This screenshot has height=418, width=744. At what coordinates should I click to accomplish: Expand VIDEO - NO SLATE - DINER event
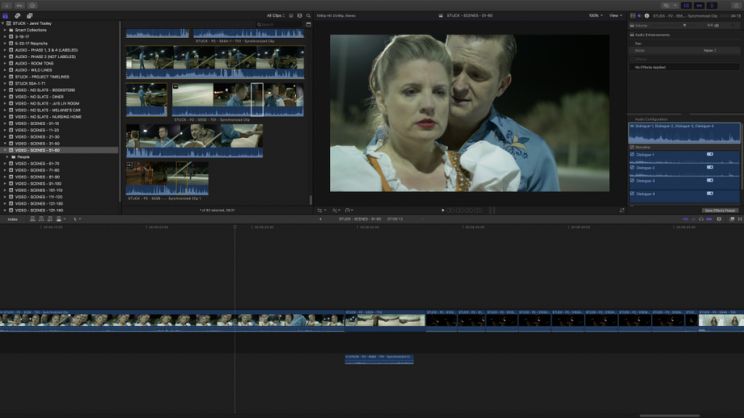[5, 97]
